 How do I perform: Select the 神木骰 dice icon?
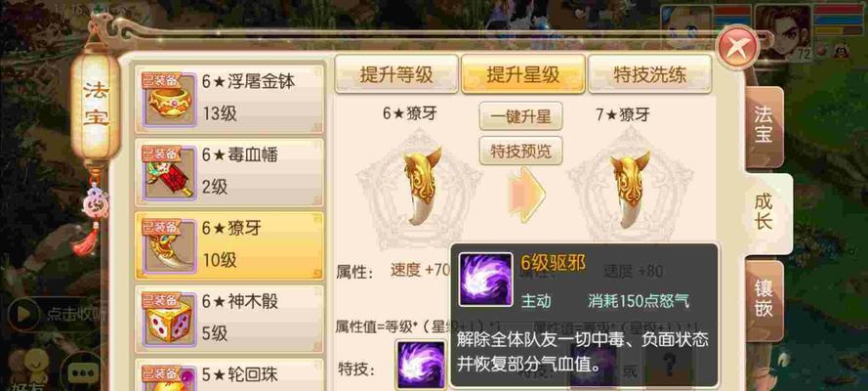point(170,321)
